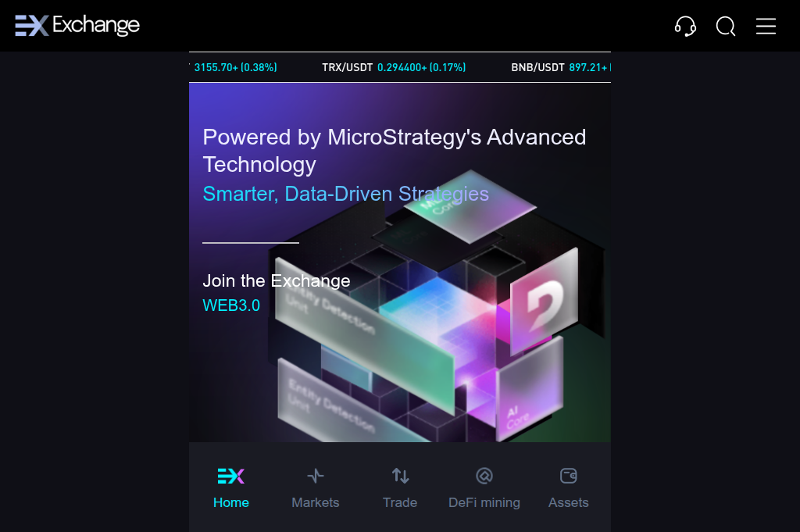
Task: Open the search magnifier icon
Action: 726,26
